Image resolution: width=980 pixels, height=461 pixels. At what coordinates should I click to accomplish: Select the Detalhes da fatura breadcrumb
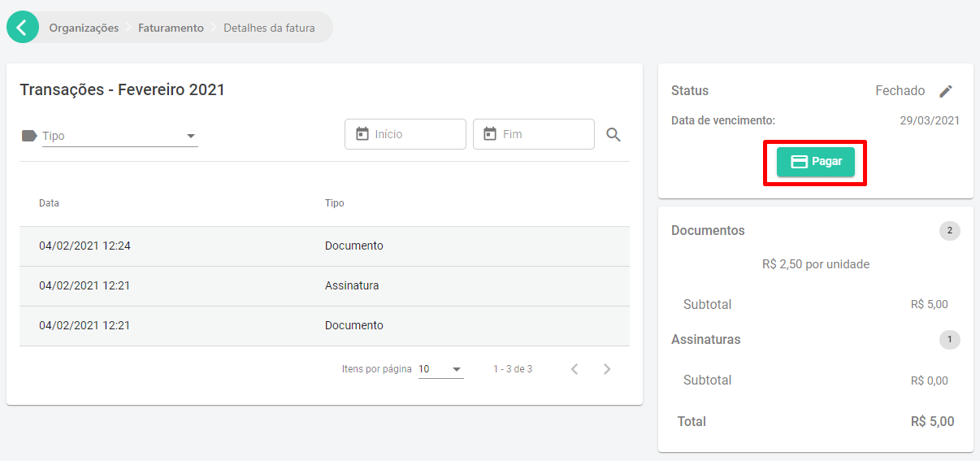269,28
